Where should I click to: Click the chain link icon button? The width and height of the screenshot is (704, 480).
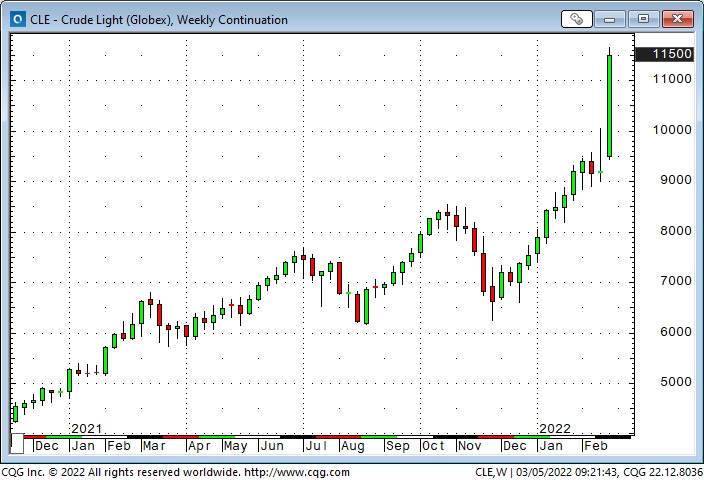576,19
